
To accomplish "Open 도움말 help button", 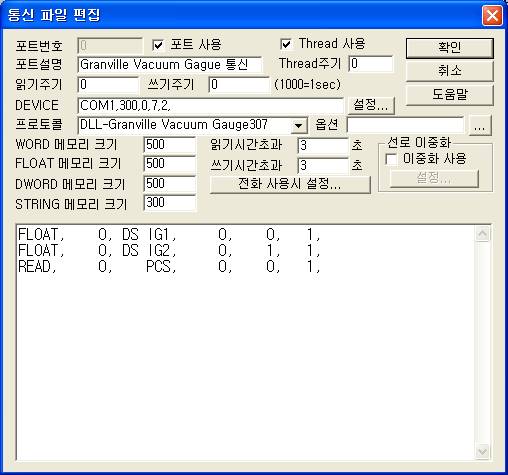I will pyautogui.click(x=449, y=95).
